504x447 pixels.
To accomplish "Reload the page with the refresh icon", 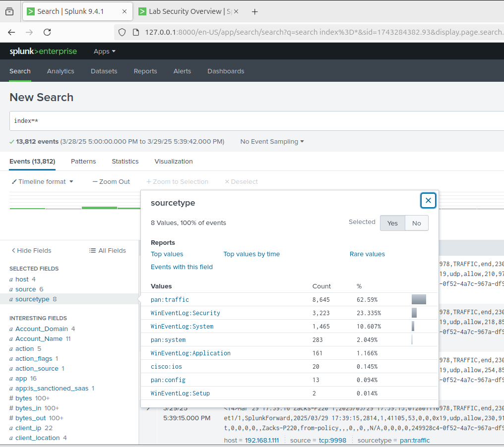I will click(x=47, y=32).
